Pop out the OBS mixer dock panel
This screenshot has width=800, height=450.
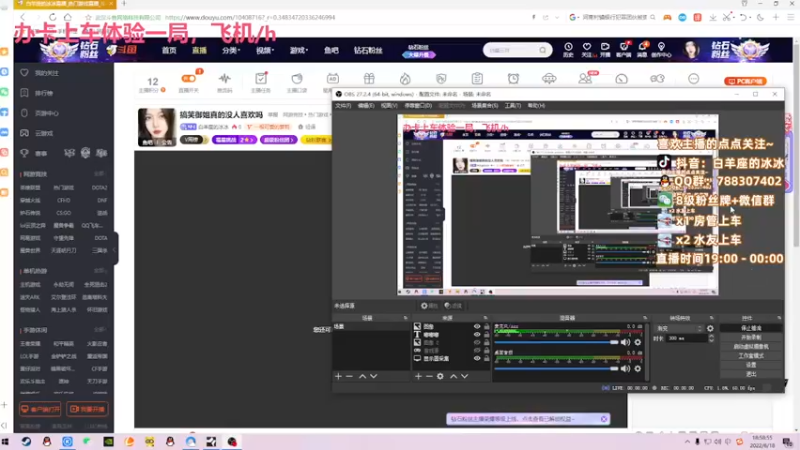(x=645, y=318)
